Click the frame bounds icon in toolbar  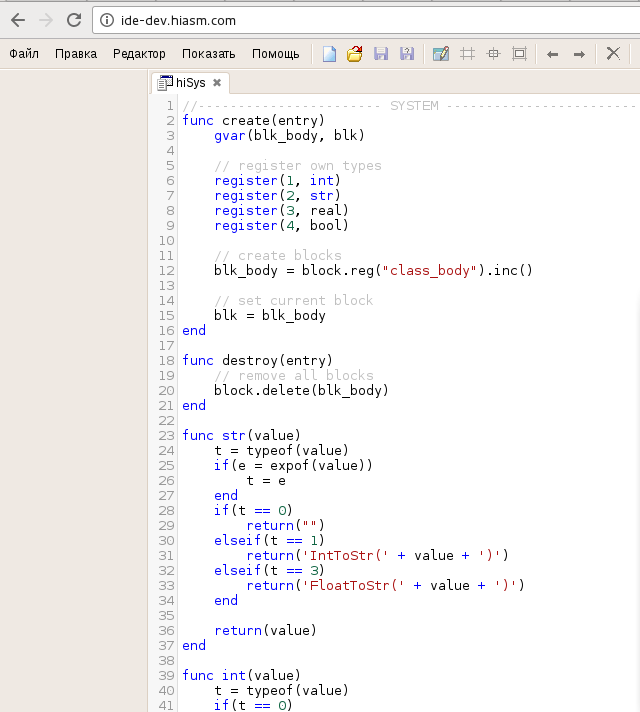519,54
